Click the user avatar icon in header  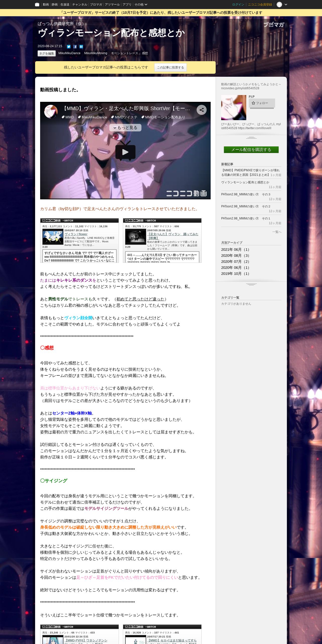279,5
